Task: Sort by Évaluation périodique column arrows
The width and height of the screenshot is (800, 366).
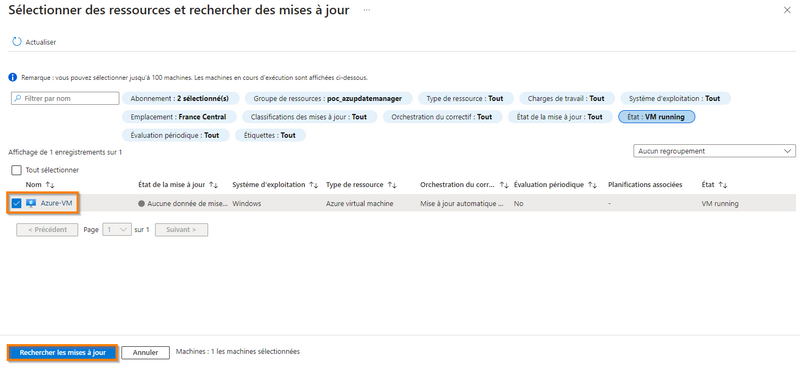Action: pyautogui.click(x=592, y=185)
